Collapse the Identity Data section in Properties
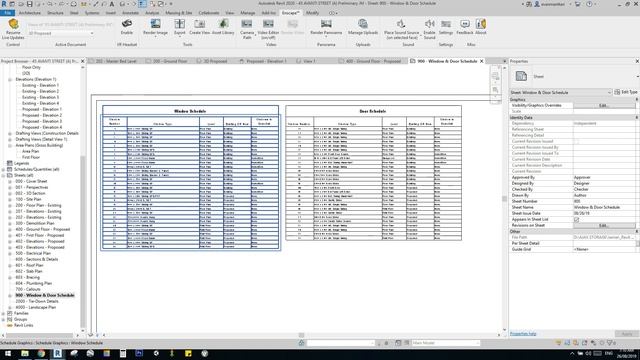Screen dimensions: 640x360 click(x=636, y=118)
